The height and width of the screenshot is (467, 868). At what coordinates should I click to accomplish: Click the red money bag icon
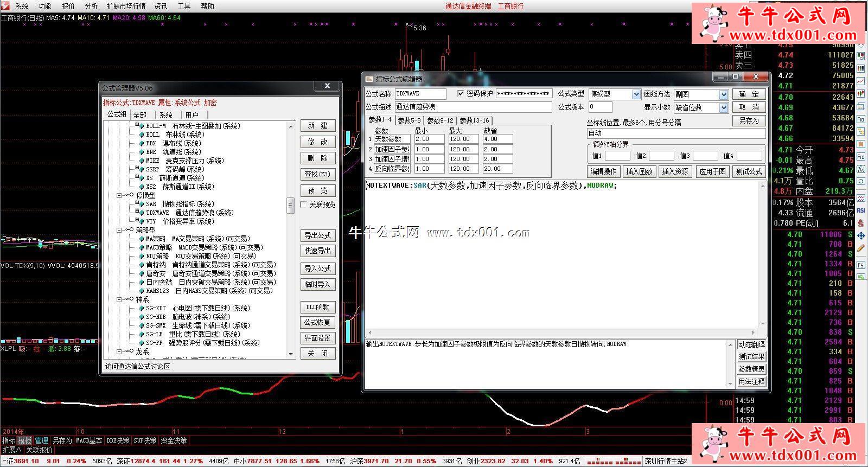[860, 223]
